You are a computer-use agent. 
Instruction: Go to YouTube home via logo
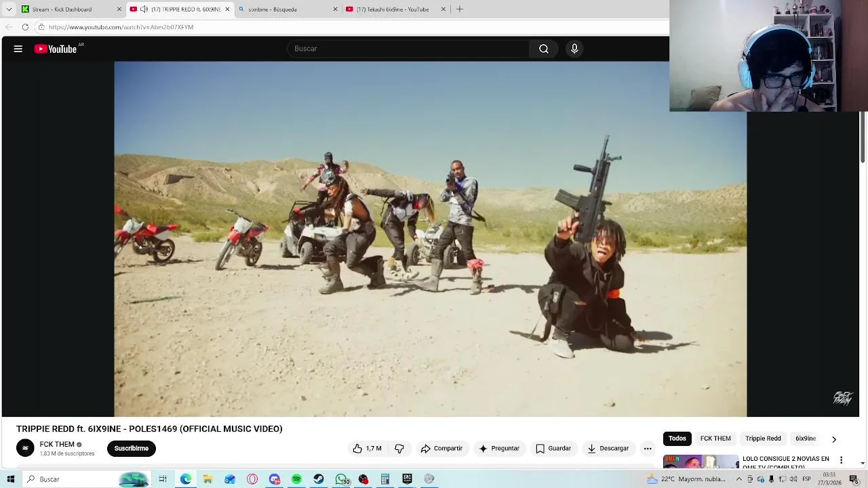pyautogui.click(x=56, y=49)
